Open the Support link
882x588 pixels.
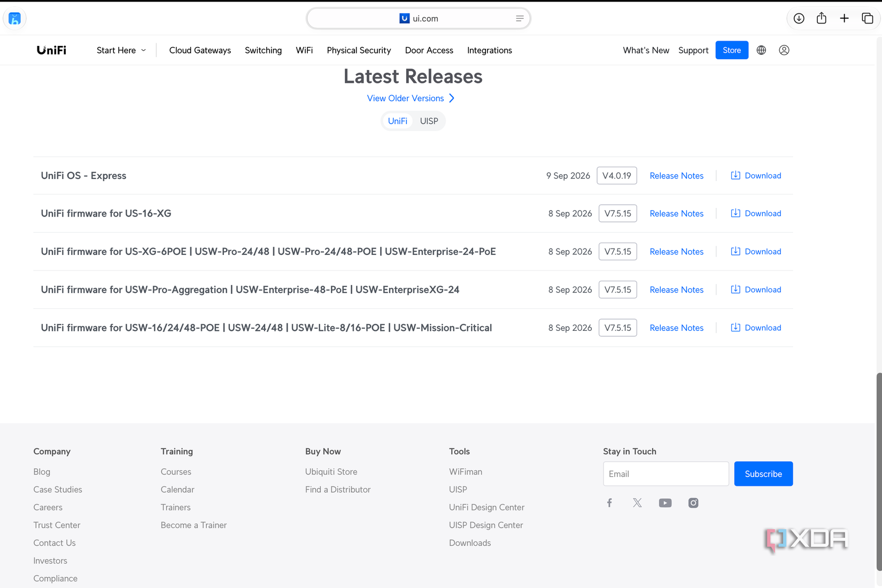click(x=693, y=50)
